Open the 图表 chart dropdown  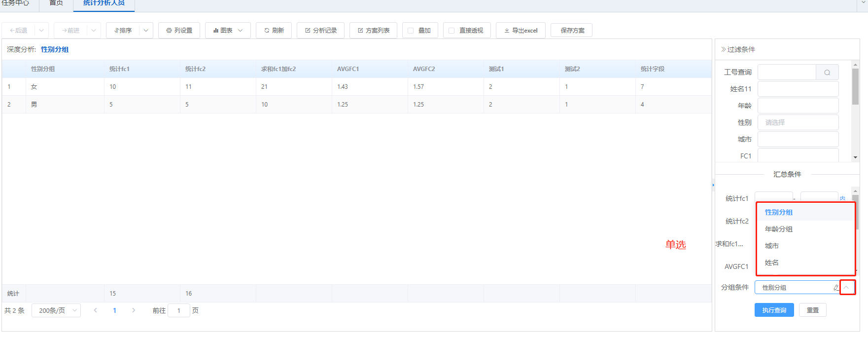point(228,31)
